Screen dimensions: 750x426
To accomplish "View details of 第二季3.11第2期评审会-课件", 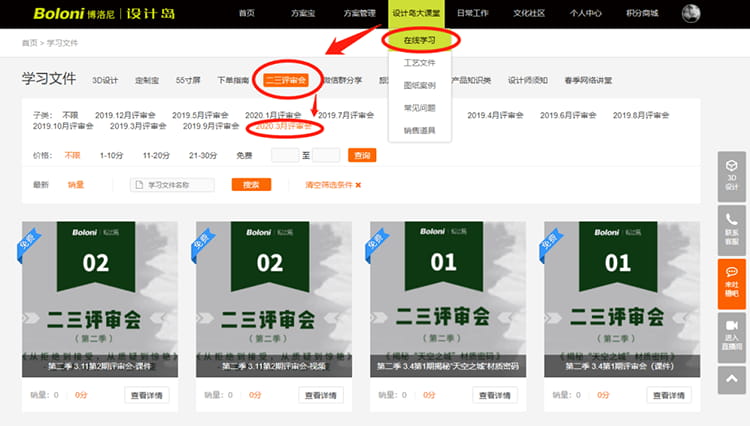I will pos(146,395).
